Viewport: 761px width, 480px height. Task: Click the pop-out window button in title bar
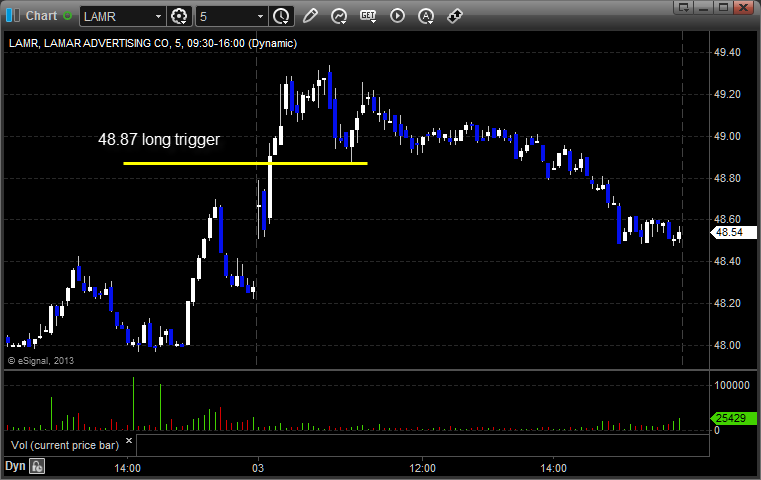coord(684,7)
